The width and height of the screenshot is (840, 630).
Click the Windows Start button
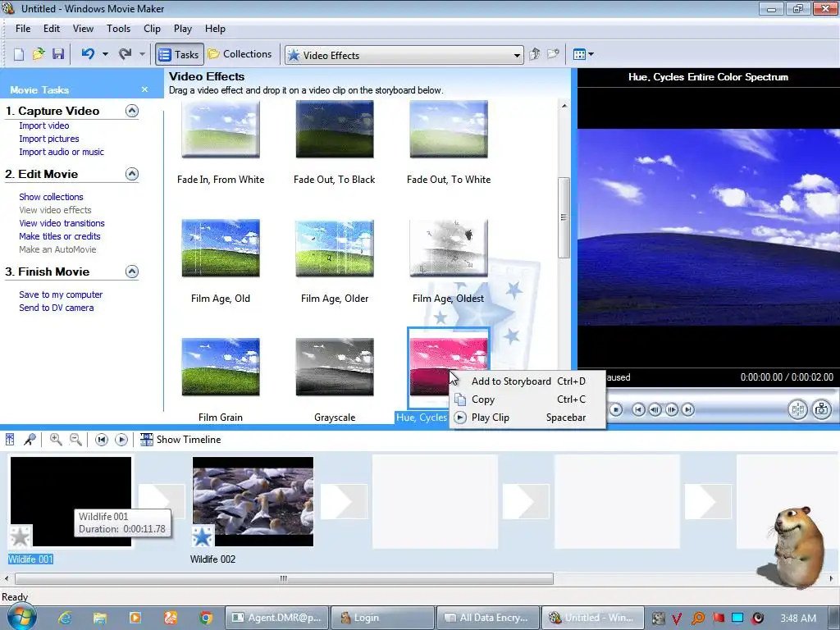21,617
